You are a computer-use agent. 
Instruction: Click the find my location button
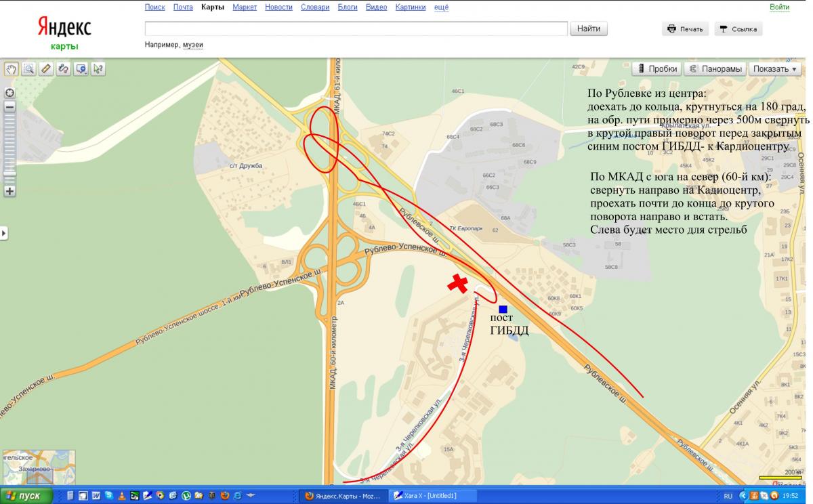[9, 93]
